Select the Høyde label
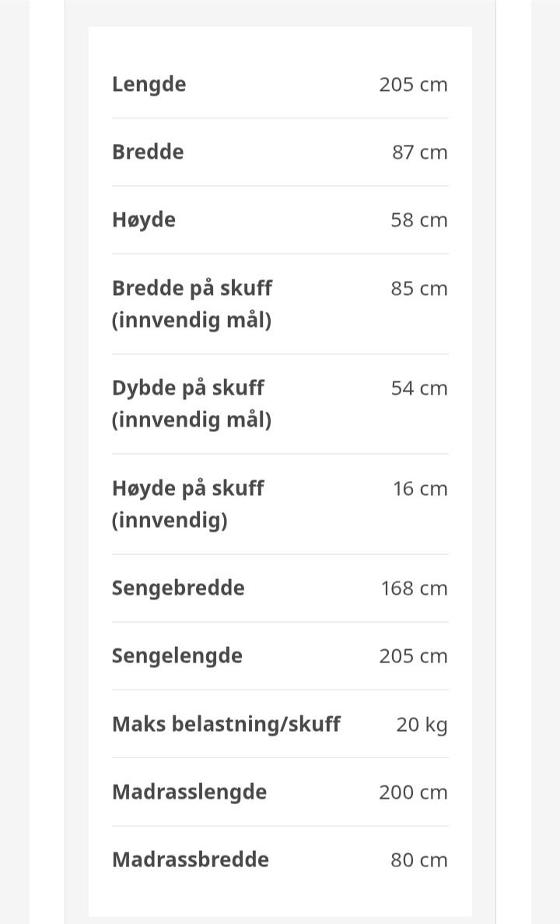 click(144, 220)
